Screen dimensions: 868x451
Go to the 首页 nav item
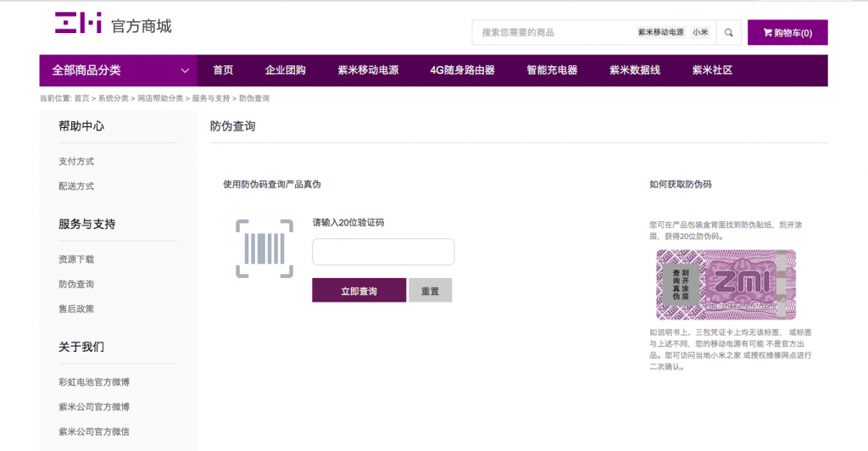pyautogui.click(x=223, y=70)
